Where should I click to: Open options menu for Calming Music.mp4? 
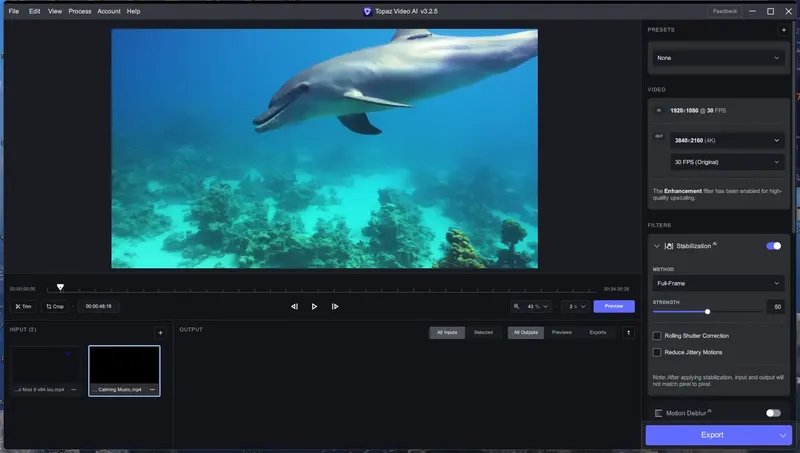[152, 390]
